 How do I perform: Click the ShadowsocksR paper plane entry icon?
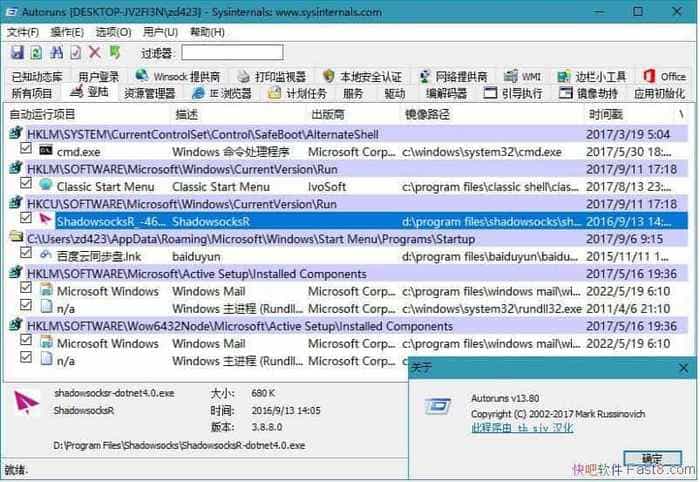(x=46, y=219)
